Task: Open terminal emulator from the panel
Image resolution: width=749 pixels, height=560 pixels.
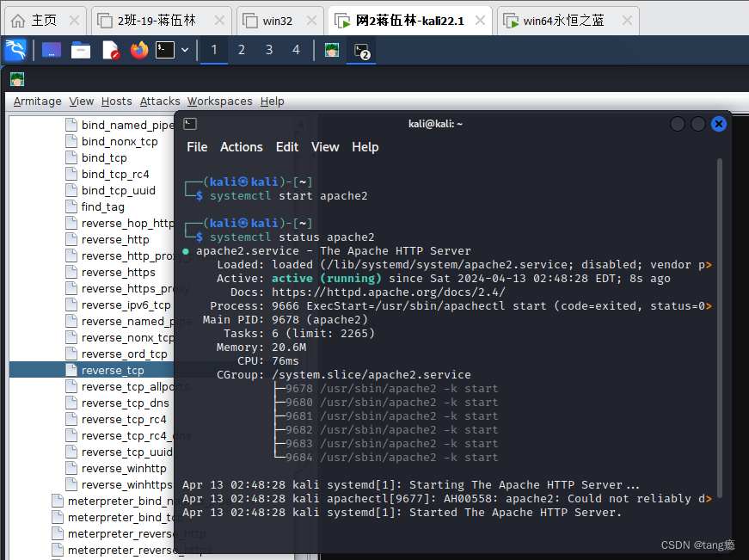Action: tap(165, 50)
